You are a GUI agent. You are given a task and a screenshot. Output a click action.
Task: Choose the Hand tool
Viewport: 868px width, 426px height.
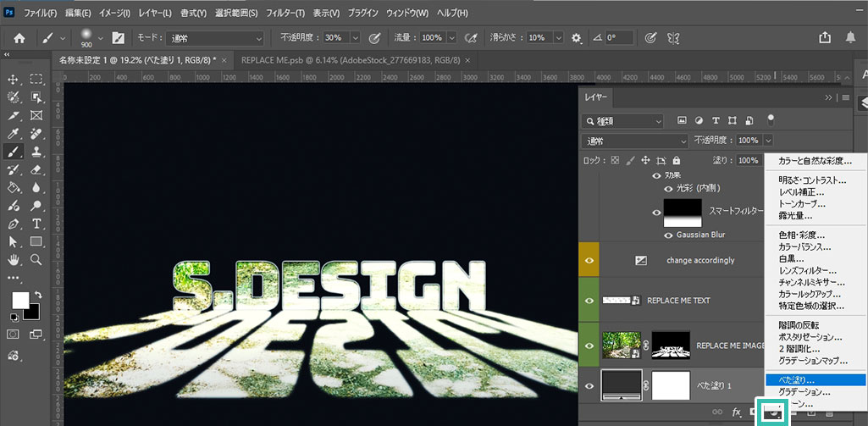pyautogui.click(x=14, y=260)
